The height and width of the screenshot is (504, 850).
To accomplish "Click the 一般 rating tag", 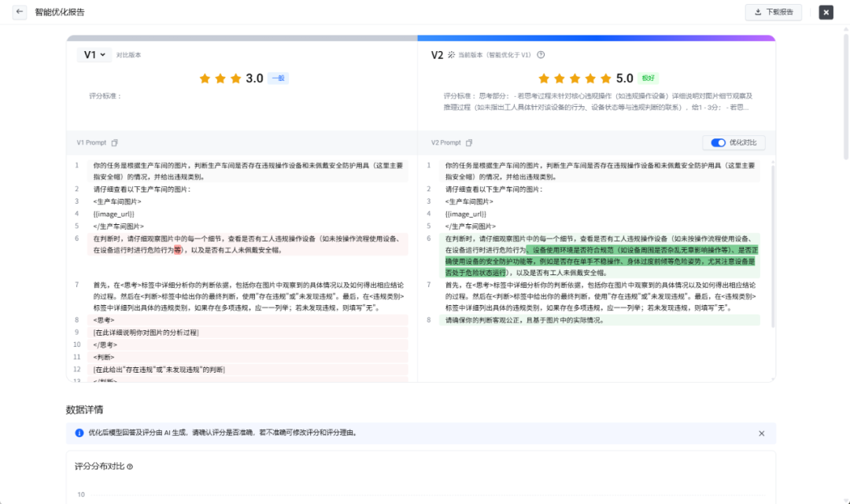I will tap(278, 79).
